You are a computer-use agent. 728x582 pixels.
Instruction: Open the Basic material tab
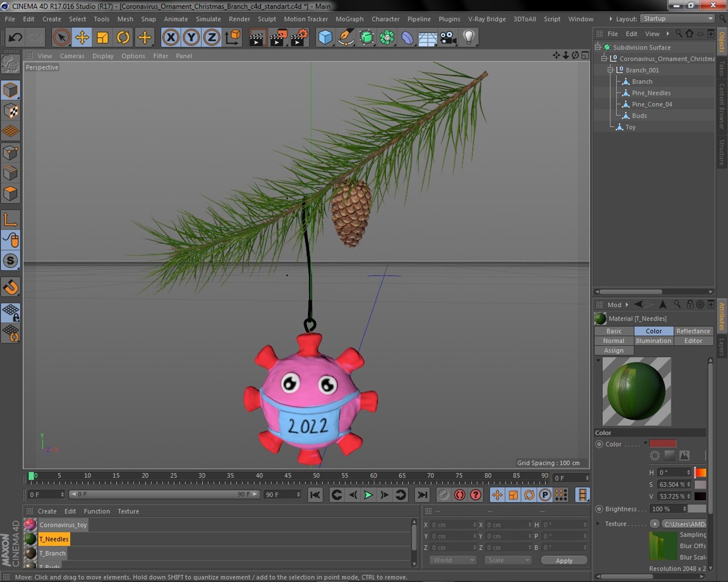click(x=614, y=331)
